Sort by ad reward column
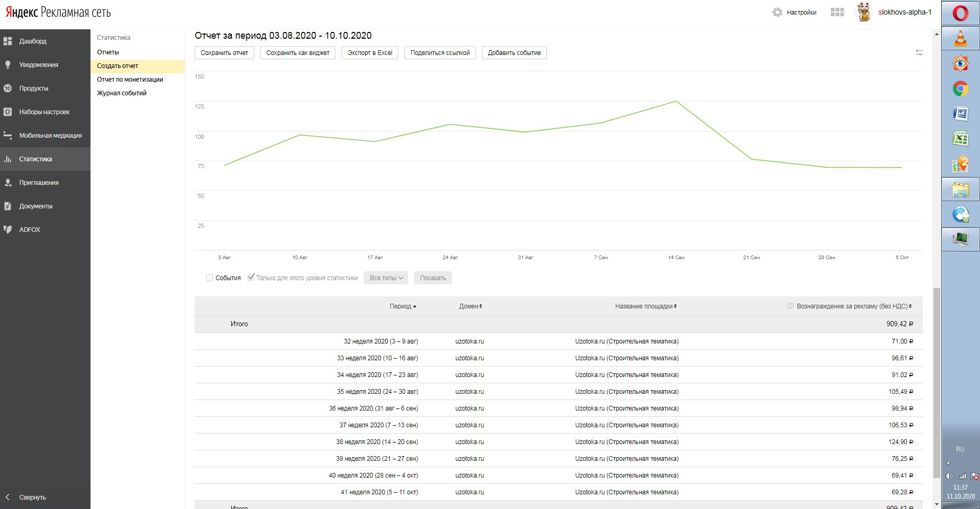The image size is (980, 509). coord(854,306)
